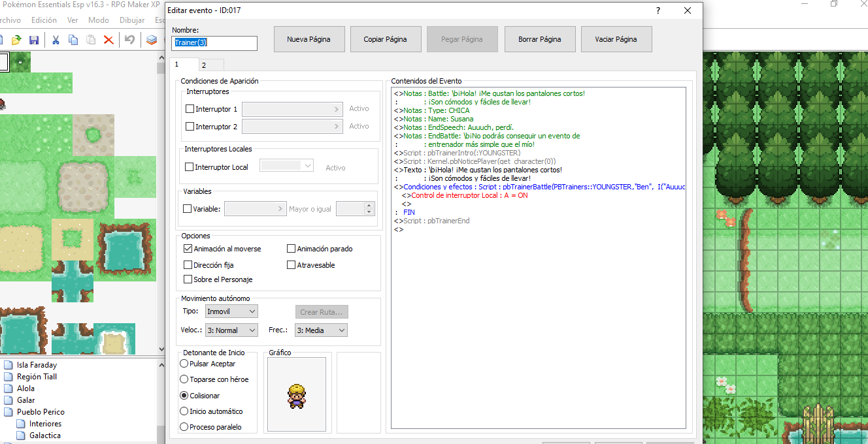Click the Borrar Página button
Viewport: 868px width, 444px height.
click(x=539, y=39)
